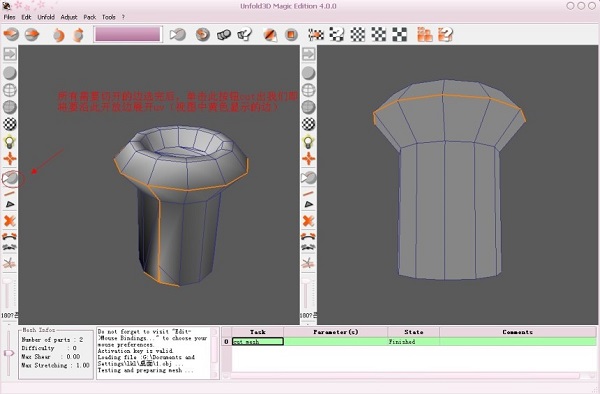This screenshot has height=394, width=600.
Task: Click the Parameter(s) column header
Action: click(336, 332)
